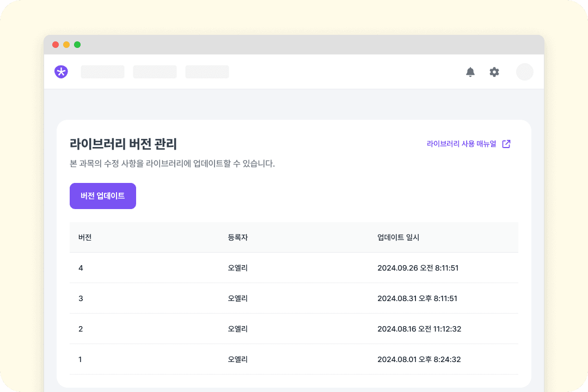Select version 4 cell
588x392 pixels.
(x=81, y=268)
